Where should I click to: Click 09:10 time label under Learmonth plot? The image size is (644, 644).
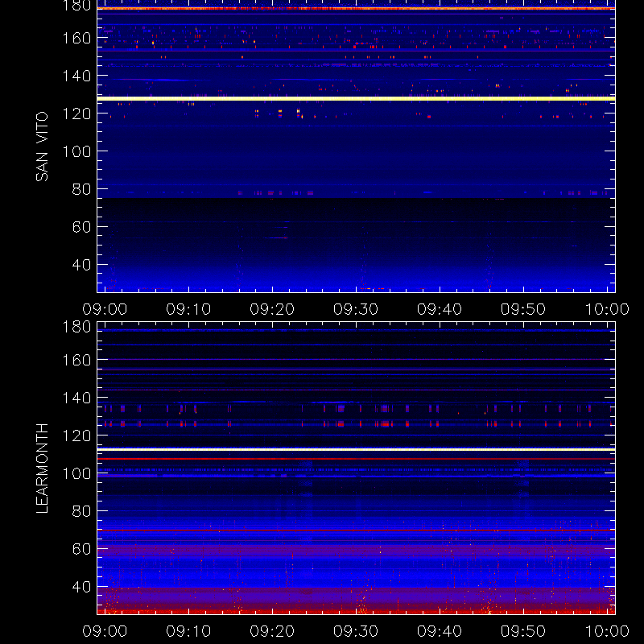tap(188, 631)
